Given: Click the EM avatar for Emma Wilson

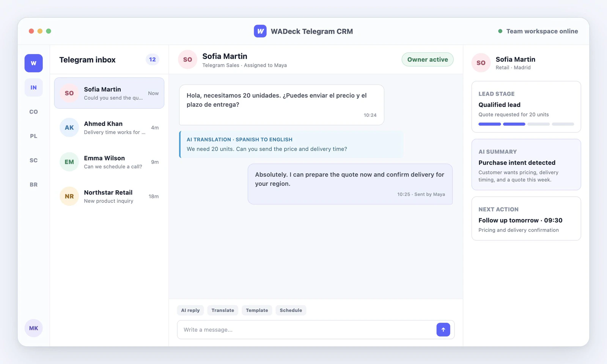Looking at the screenshot, I should coord(69,162).
